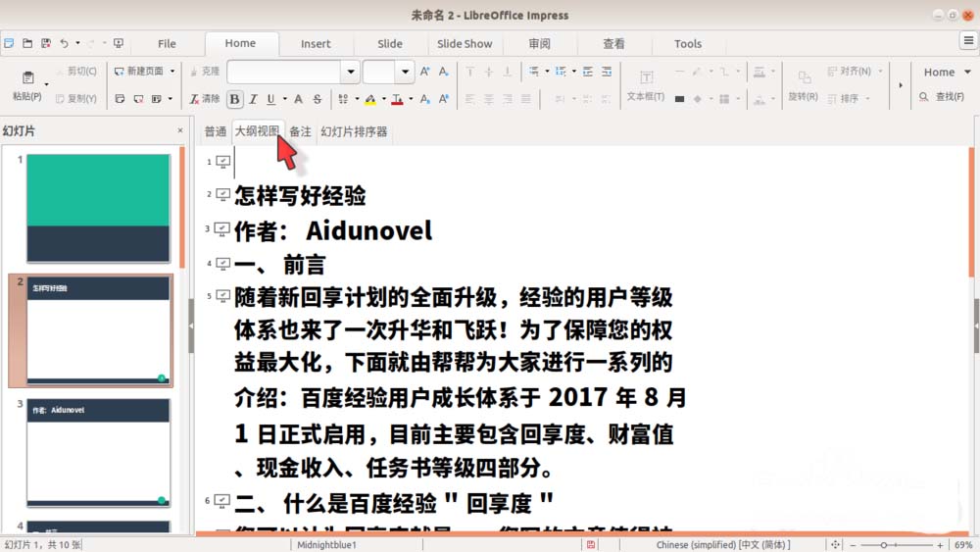Create a new document from quick toolbar
Screen dimensions: 980x552
[9, 43]
